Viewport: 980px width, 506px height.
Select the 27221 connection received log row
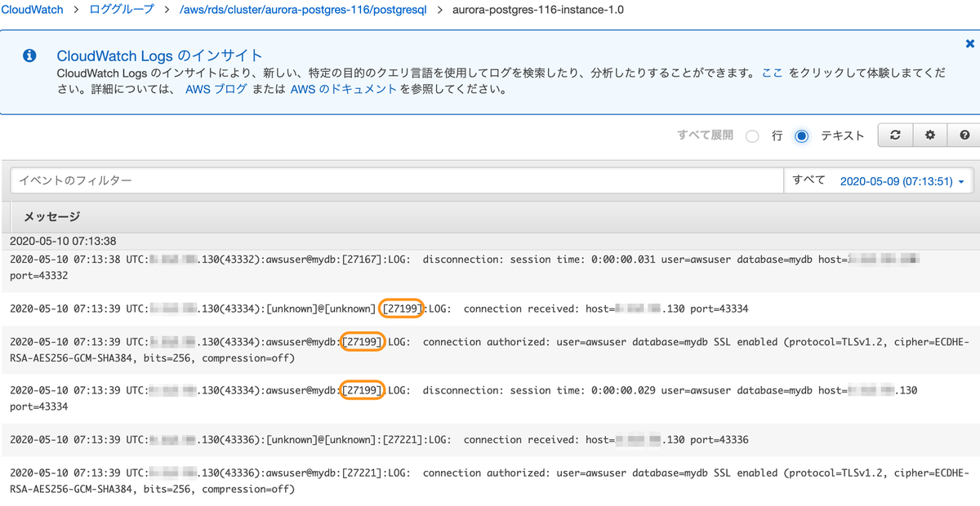[x=490, y=439]
